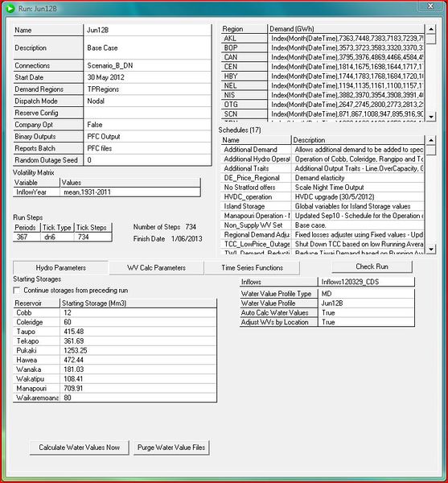Click Inflows value Inflows120329_CDS

coord(366,282)
